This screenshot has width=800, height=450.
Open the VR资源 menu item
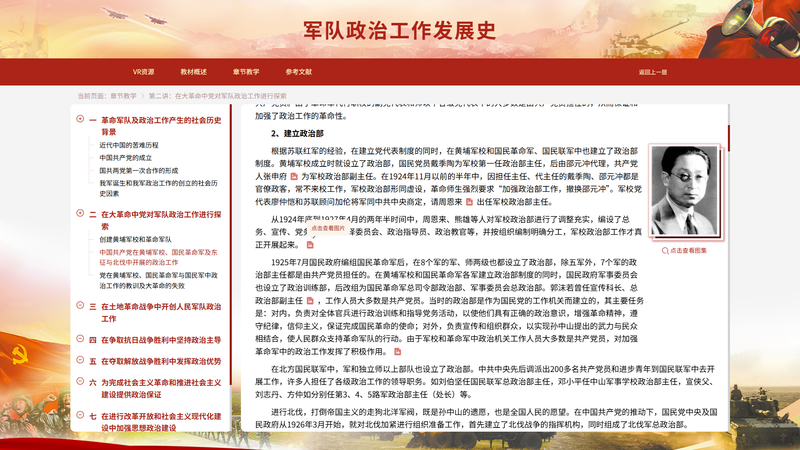coord(143,72)
